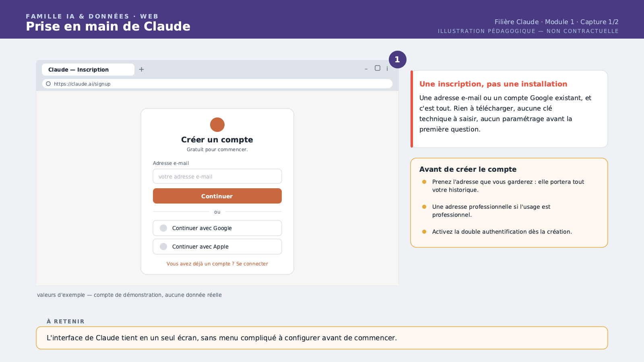
Task: Open the Se connecter link
Action: point(252,264)
